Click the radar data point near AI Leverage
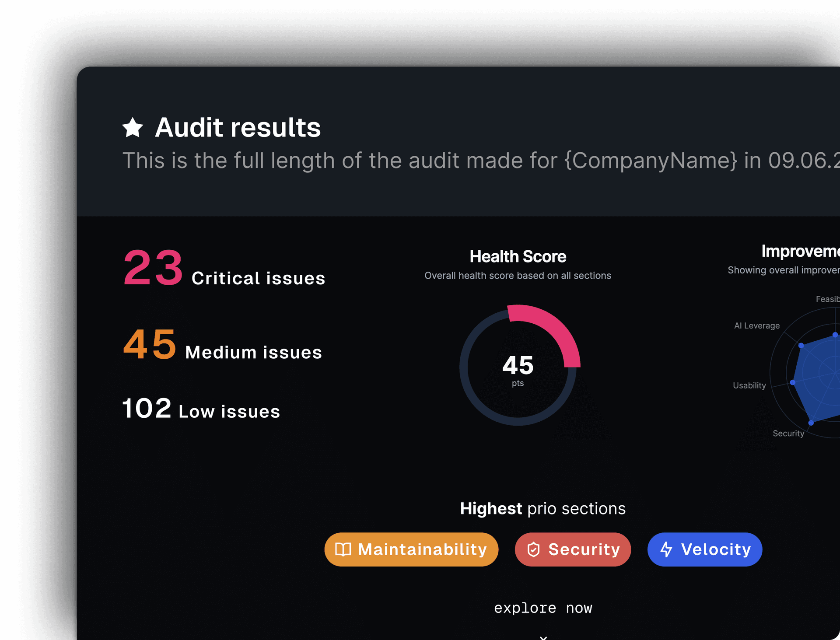The image size is (840, 640). [x=801, y=346]
